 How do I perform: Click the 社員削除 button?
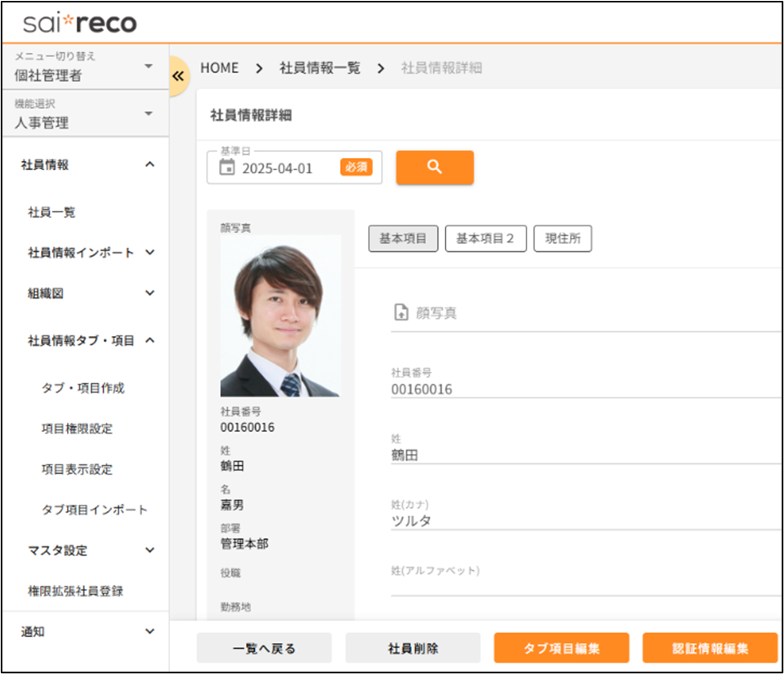point(413,648)
